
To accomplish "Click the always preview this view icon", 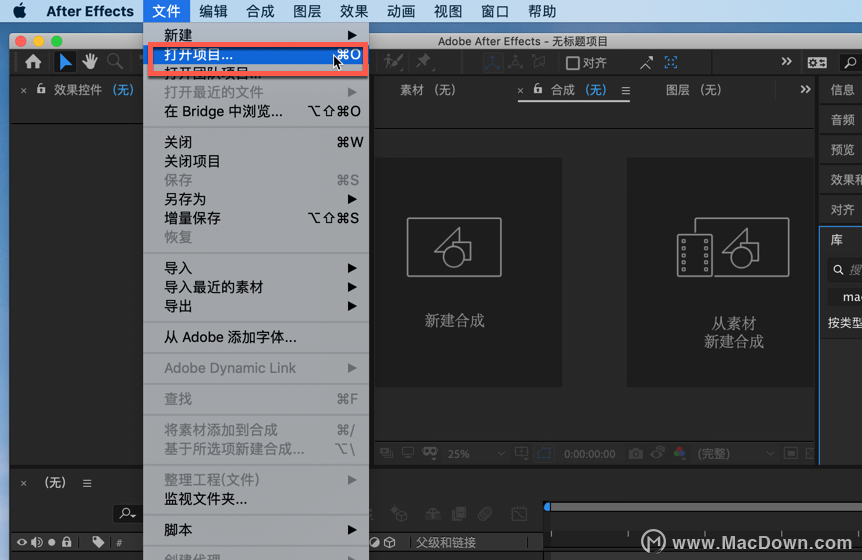I will (x=386, y=453).
